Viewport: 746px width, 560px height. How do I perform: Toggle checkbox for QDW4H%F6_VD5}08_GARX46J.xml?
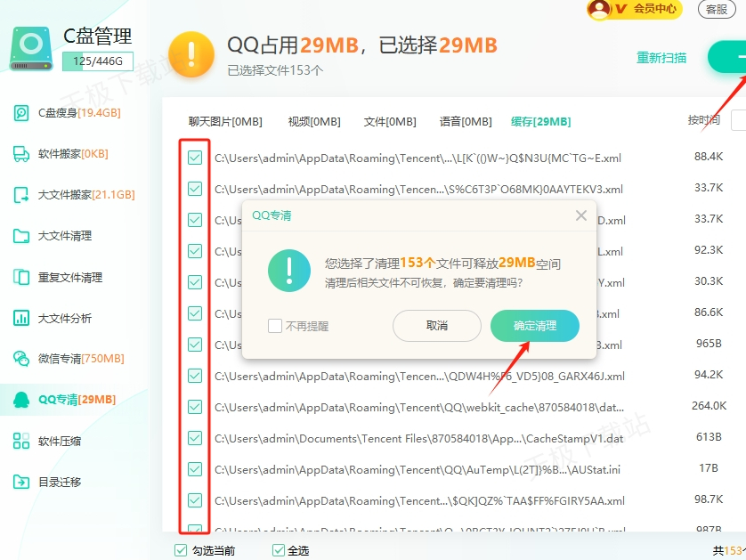[x=195, y=376]
